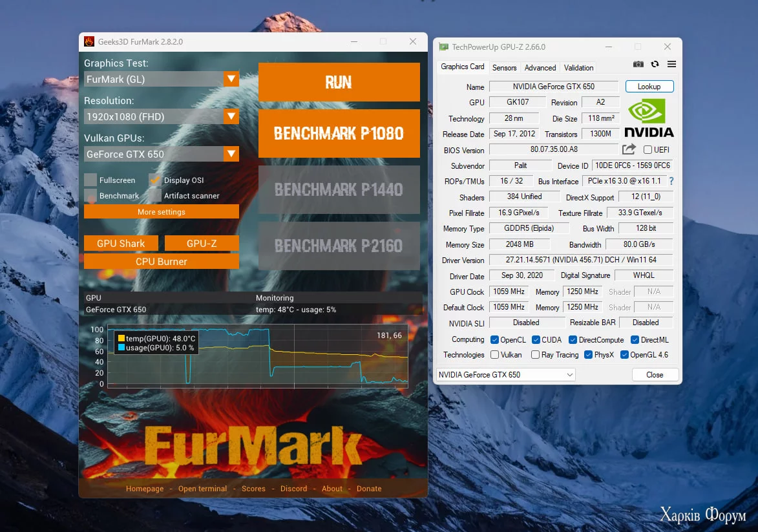Screen dimensions: 758x532
Task: Toggle the DirectML checkbox
Action: click(635, 339)
